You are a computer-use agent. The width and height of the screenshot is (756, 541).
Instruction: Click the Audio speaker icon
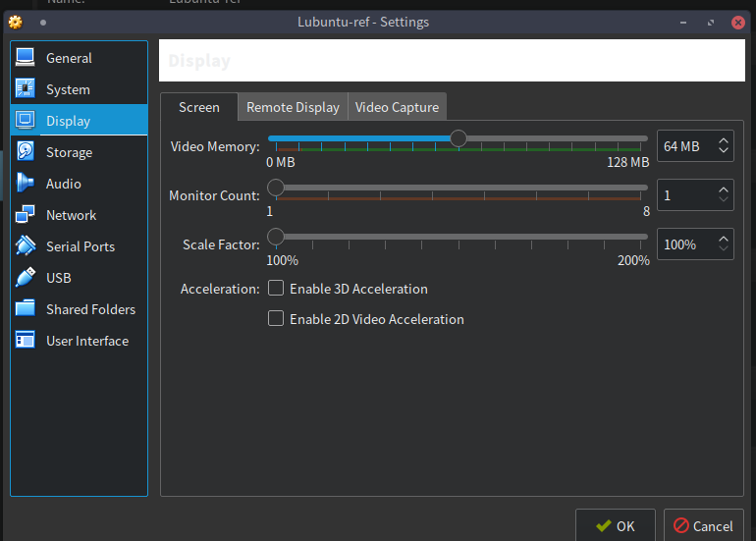(26, 184)
